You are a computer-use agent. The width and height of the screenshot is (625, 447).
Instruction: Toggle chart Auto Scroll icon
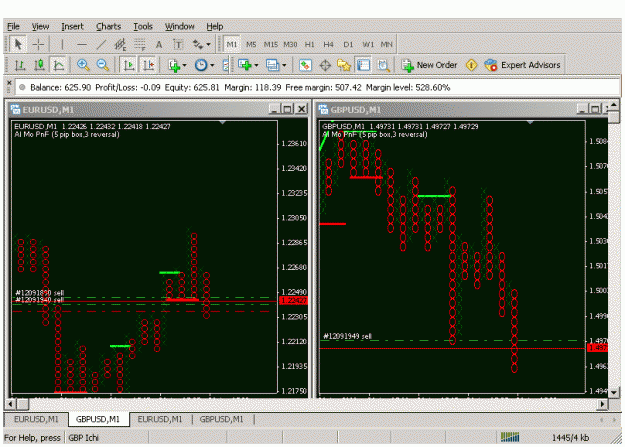[128, 65]
